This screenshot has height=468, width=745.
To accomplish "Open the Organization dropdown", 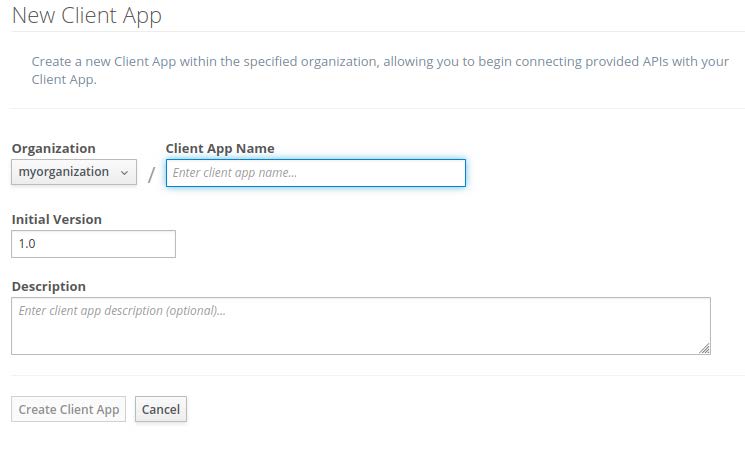I will click(x=74, y=172).
